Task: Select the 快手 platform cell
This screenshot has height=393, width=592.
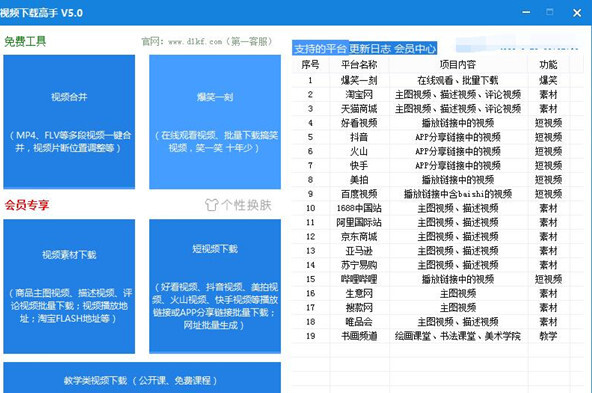Action: [x=359, y=165]
